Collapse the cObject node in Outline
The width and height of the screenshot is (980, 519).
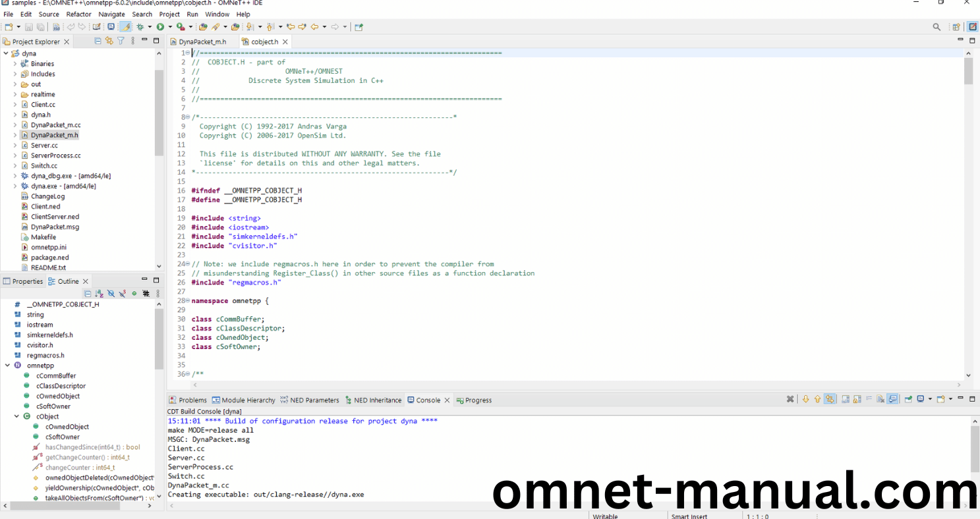(x=16, y=416)
